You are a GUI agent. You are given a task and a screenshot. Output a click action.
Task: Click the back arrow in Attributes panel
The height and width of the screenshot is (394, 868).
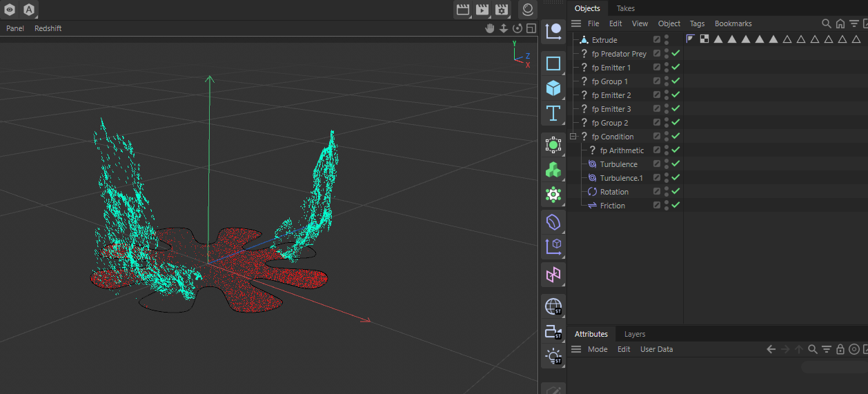click(771, 349)
